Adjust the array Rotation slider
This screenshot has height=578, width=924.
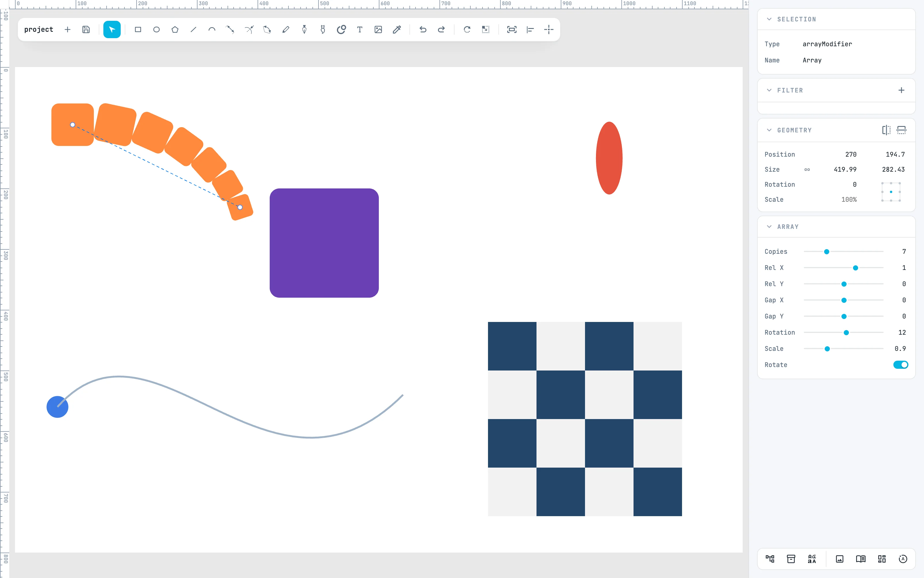tap(843, 333)
